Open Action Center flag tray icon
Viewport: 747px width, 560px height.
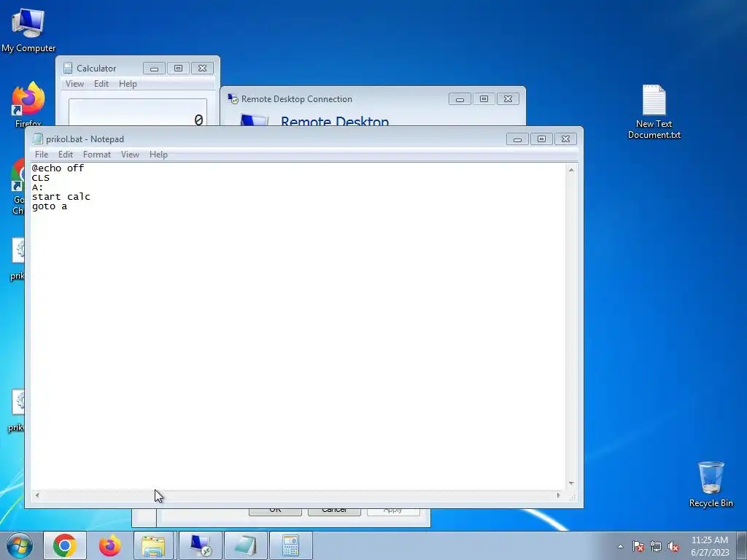[638, 546]
